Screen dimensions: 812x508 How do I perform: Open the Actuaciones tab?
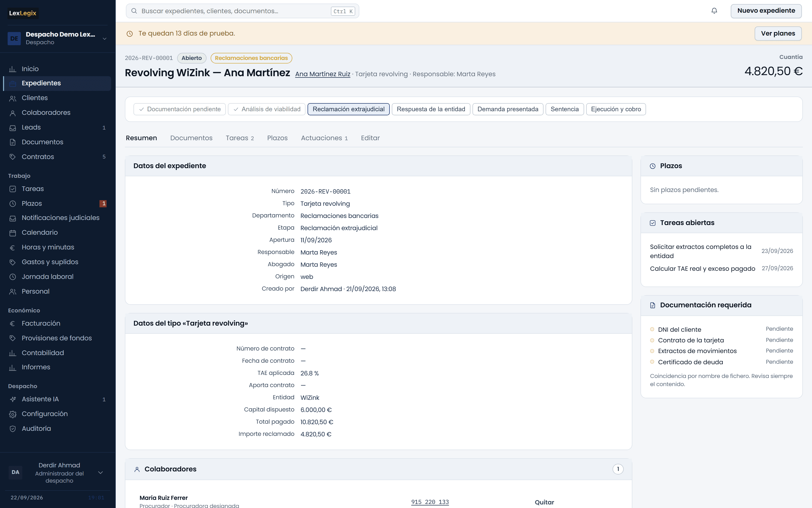click(x=324, y=138)
